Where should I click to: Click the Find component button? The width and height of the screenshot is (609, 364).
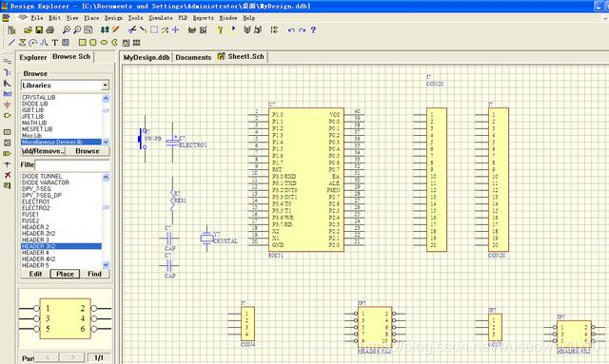pos(94,274)
